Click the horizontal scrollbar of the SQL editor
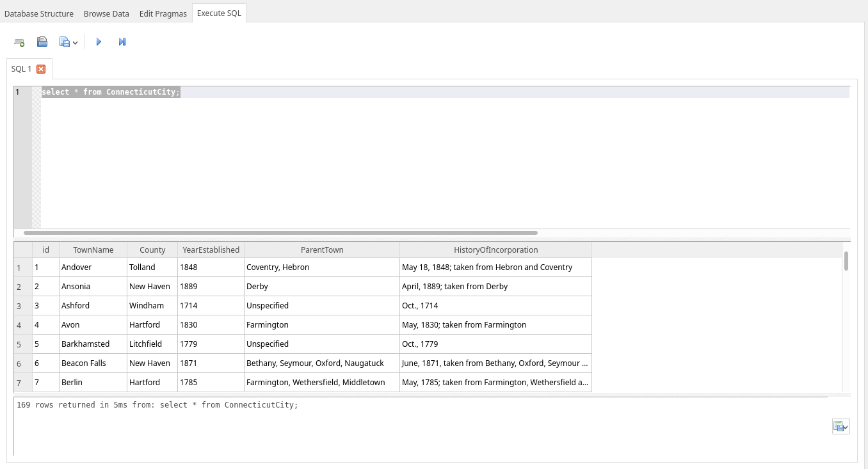868x469 pixels. (280, 233)
